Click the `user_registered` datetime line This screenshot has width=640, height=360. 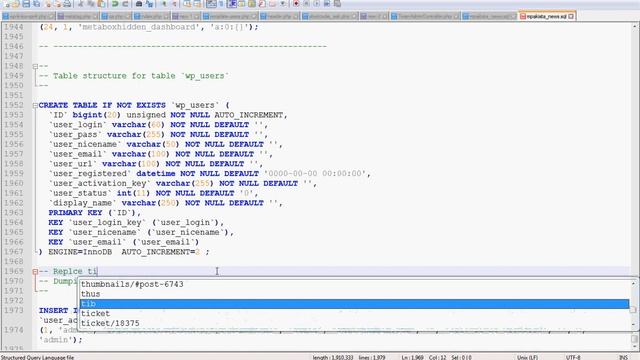click(x=210, y=173)
